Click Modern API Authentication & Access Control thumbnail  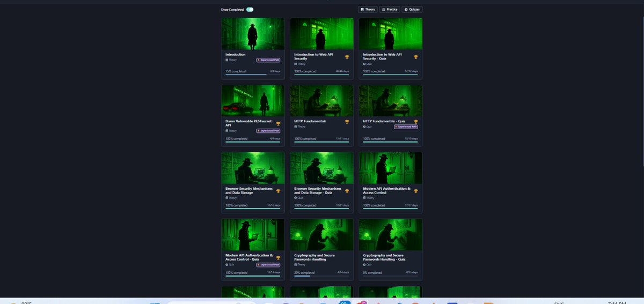click(391, 168)
